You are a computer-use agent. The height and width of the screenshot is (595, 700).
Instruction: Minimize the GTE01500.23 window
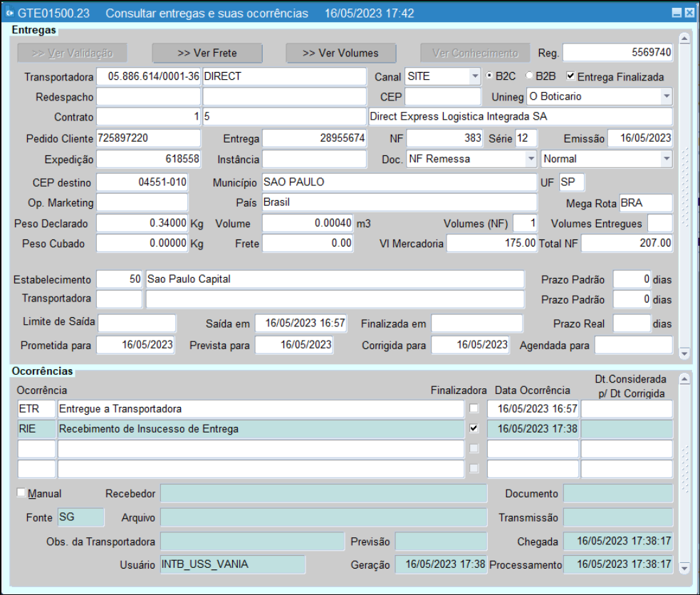click(677, 14)
